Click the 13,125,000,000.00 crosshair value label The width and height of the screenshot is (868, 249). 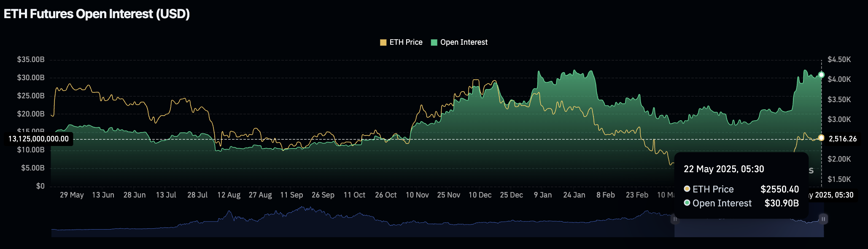pyautogui.click(x=38, y=139)
